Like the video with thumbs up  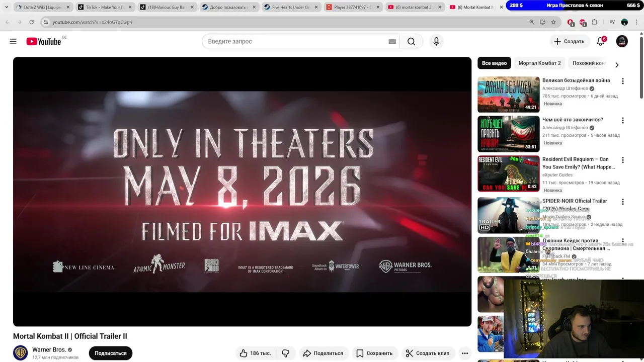point(255,353)
